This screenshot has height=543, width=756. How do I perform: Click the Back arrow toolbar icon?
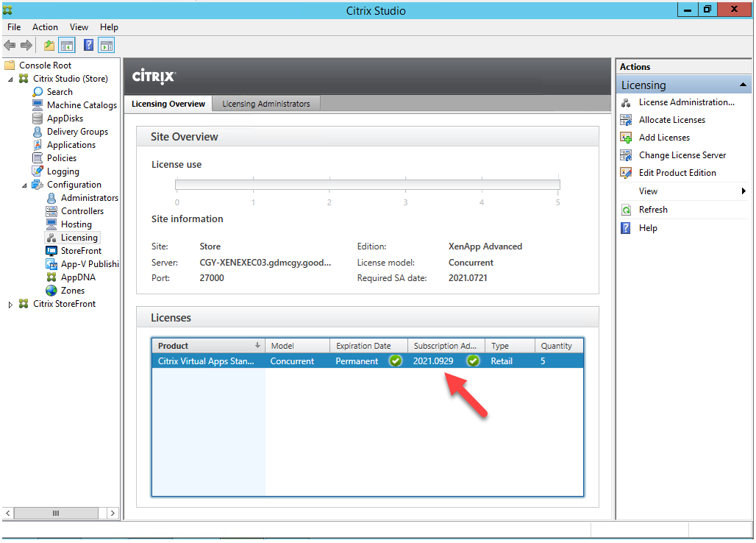[10, 46]
